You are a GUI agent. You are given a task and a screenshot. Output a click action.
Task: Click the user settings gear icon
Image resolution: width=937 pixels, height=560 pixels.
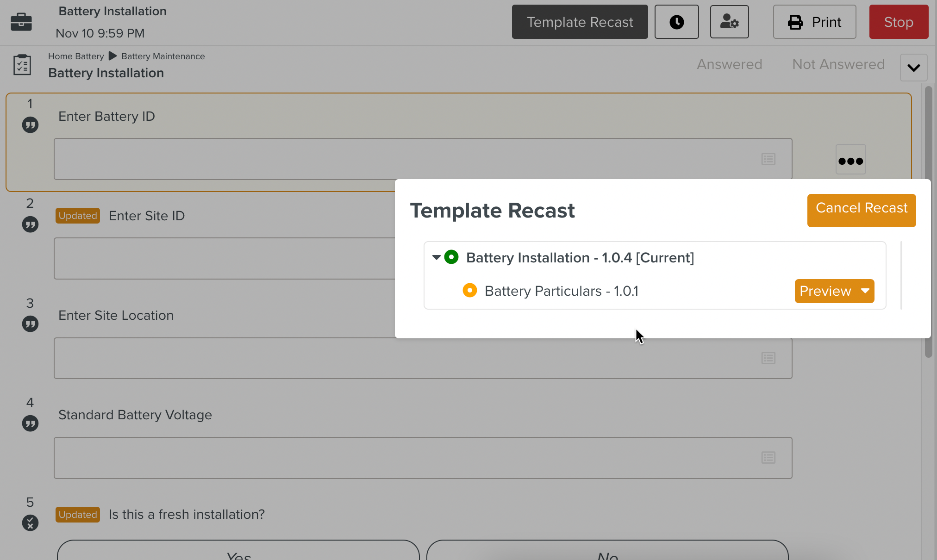(729, 22)
